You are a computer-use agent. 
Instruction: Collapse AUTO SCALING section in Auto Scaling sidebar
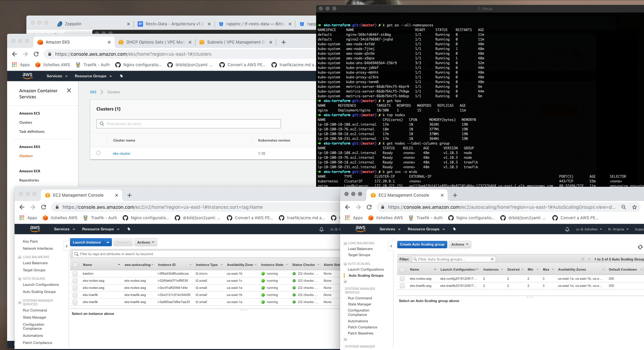(x=345, y=264)
